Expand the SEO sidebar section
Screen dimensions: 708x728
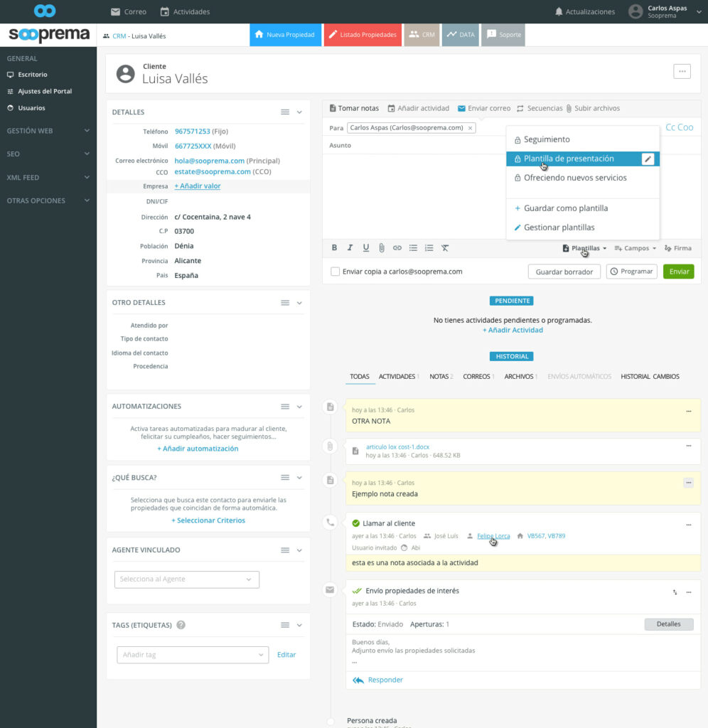48,154
